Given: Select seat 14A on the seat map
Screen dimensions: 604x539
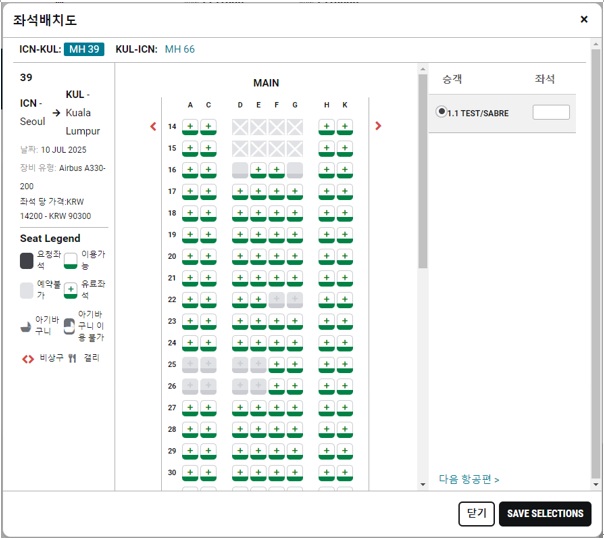Looking at the screenshot, I should click(190, 127).
